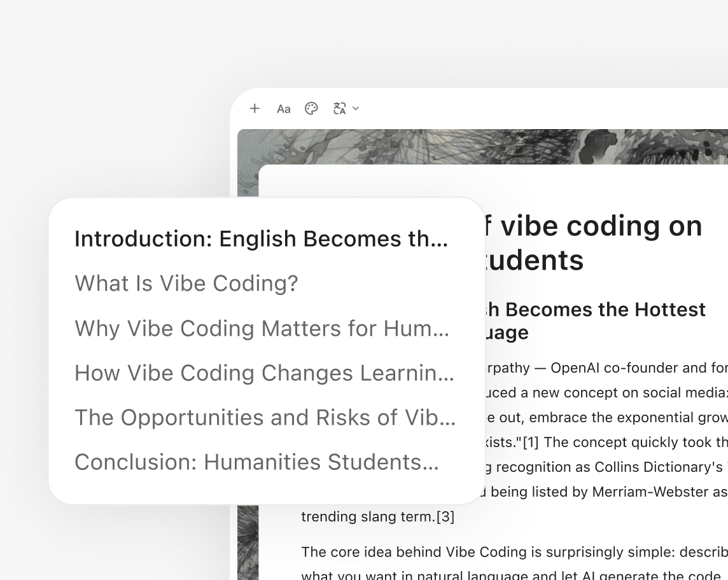Open the palette theme icon
This screenshot has height=580, width=728.
[x=311, y=109]
